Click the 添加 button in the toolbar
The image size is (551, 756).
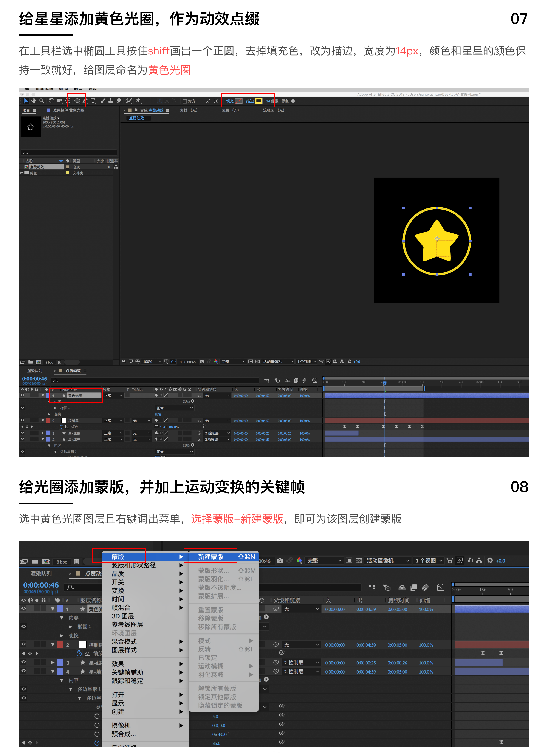pyautogui.click(x=293, y=101)
